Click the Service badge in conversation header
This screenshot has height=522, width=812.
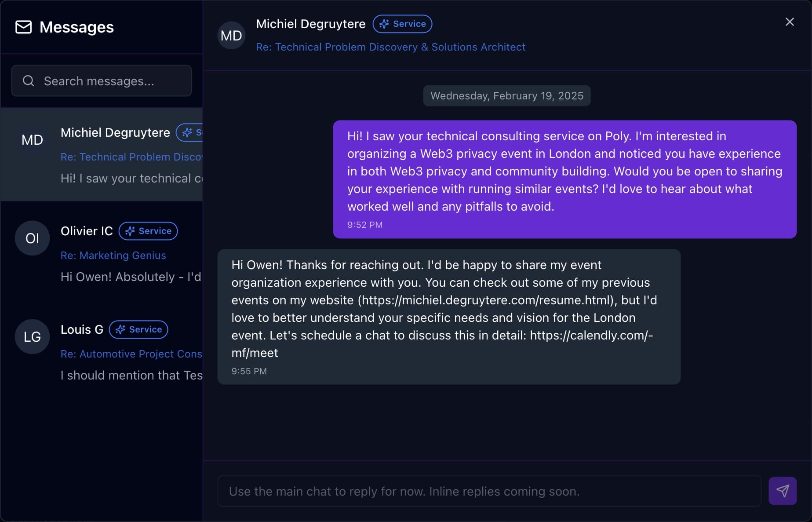click(402, 24)
